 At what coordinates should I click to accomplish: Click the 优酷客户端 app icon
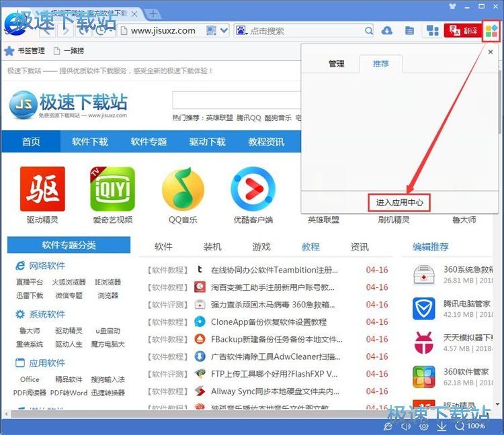tap(253, 189)
